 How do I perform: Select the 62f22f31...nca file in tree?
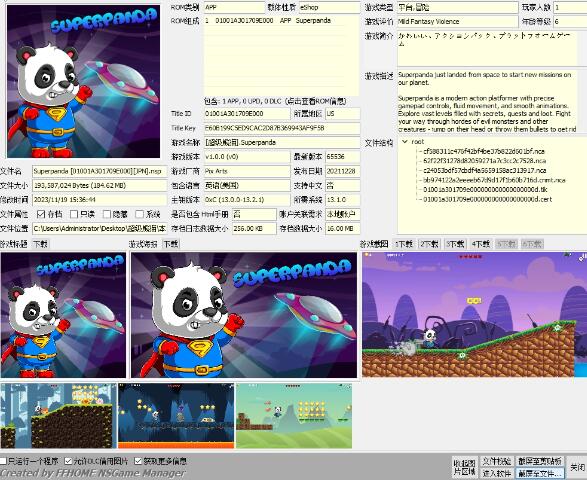click(484, 161)
